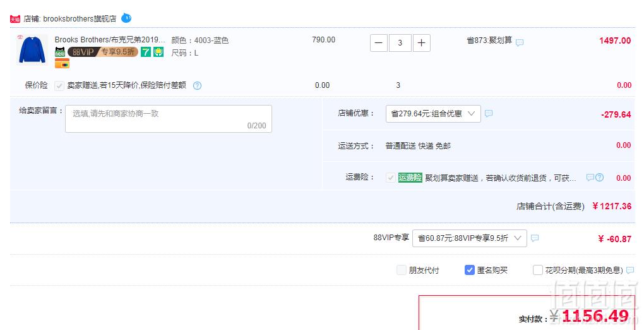This screenshot has width=644, height=330.
Task: Click the store discount amount -279.64
Action: coord(616,114)
